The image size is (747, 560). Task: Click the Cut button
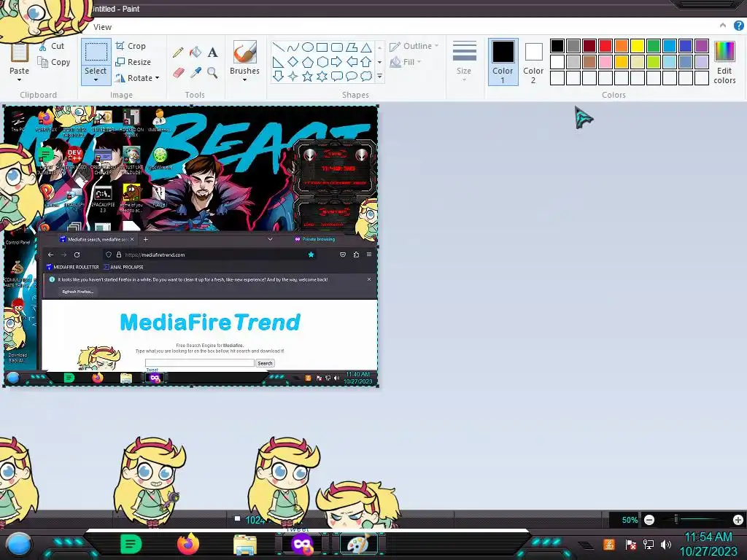52,46
